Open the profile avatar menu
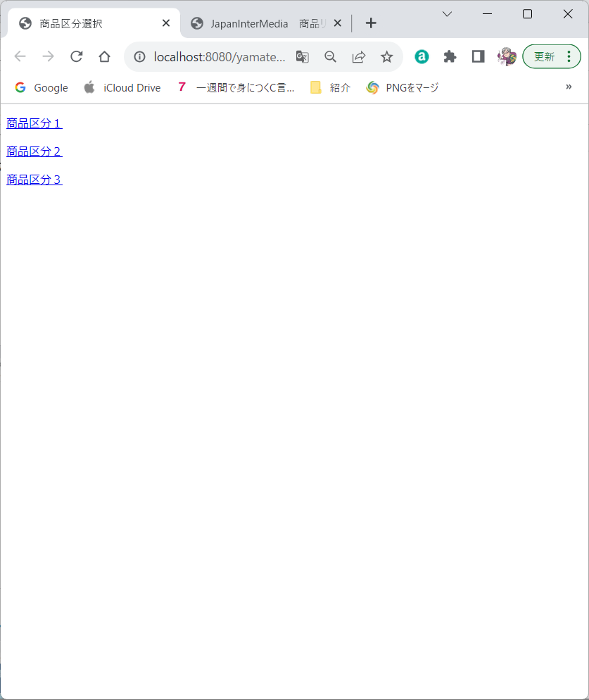 pos(507,57)
